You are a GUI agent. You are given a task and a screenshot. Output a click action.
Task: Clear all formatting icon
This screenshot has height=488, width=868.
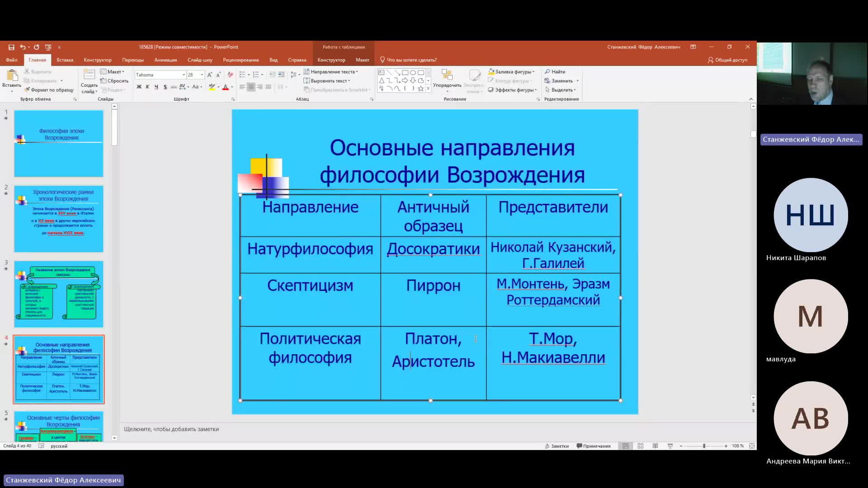tap(231, 75)
